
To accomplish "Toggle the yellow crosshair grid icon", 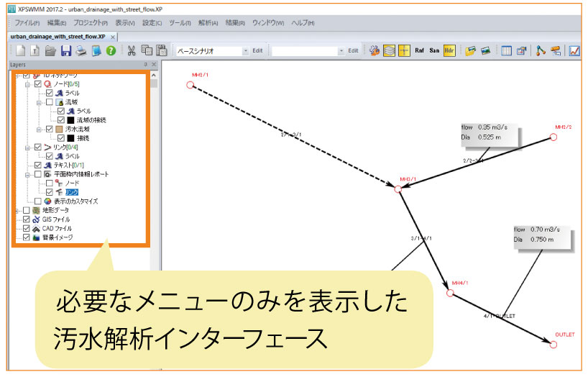I will [x=404, y=50].
